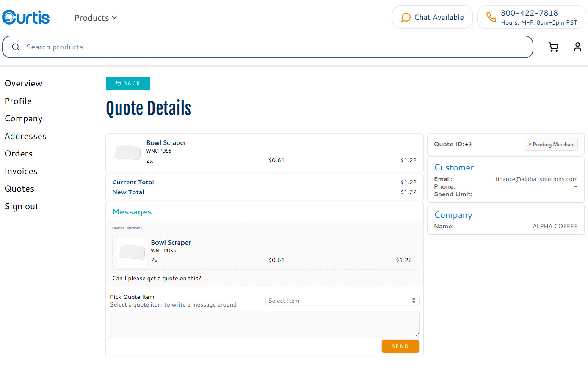
Task: Go to Orders in the sidebar
Action: [19, 153]
